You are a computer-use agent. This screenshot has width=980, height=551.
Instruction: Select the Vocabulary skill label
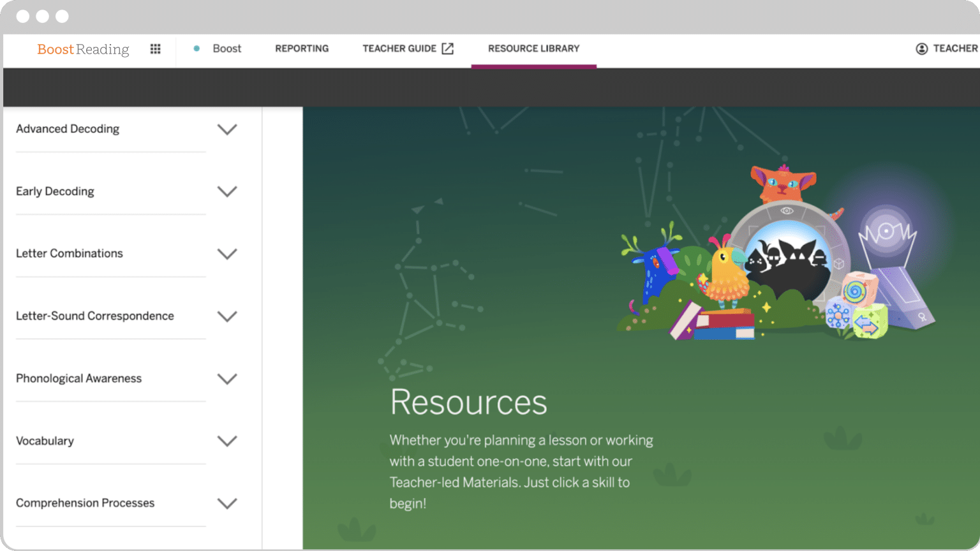pos(45,441)
